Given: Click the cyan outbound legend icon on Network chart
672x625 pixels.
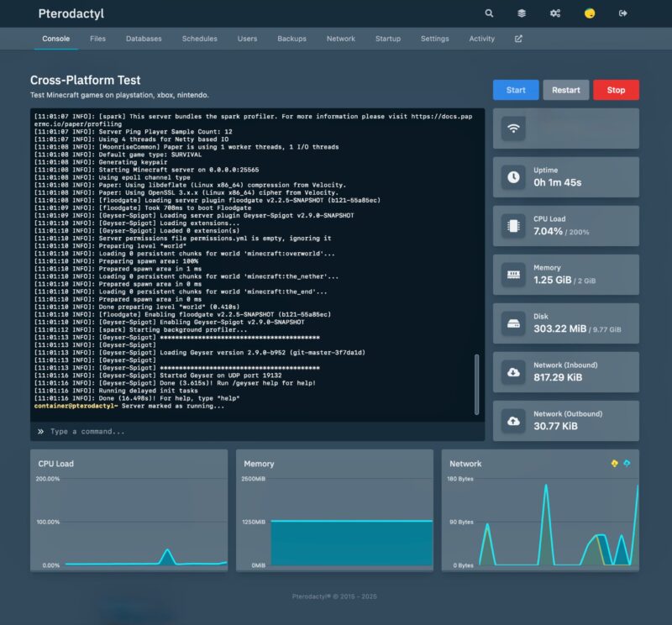Looking at the screenshot, I should 627,463.
